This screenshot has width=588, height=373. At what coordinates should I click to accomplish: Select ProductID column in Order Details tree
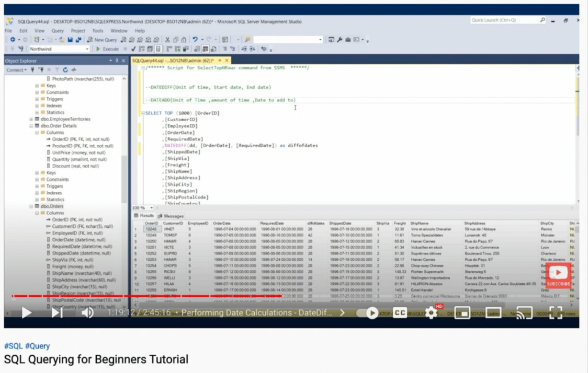pyautogui.click(x=79, y=146)
